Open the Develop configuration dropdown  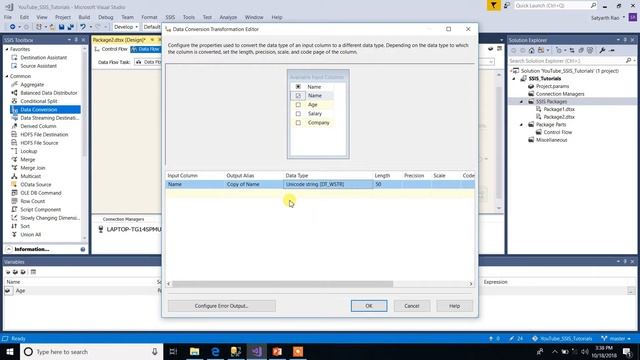coord(126,27)
